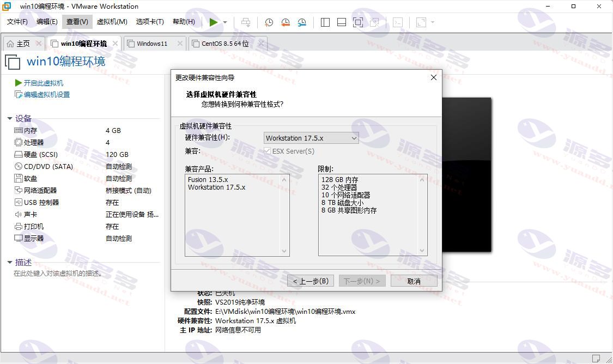Select the 软盘 device row
613x364 pixels.
[x=87, y=179]
